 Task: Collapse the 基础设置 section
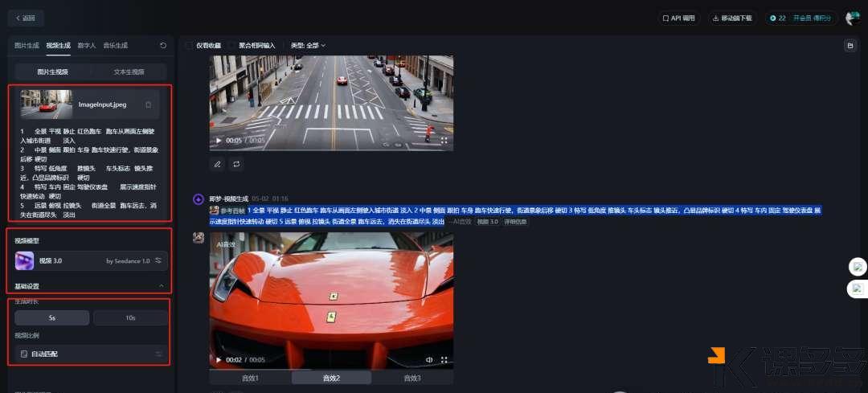point(161,286)
